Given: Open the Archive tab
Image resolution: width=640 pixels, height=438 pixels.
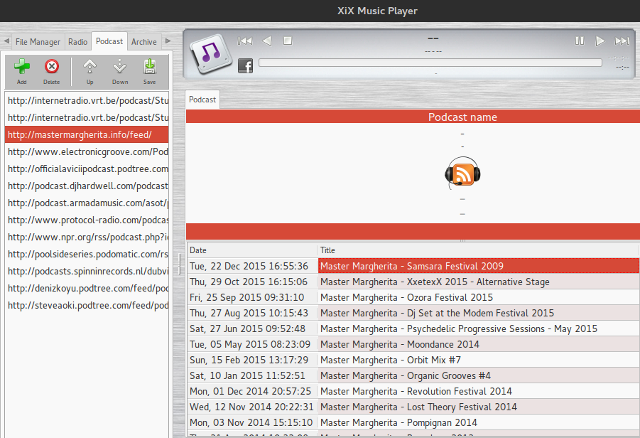Looking at the screenshot, I should (x=144, y=42).
